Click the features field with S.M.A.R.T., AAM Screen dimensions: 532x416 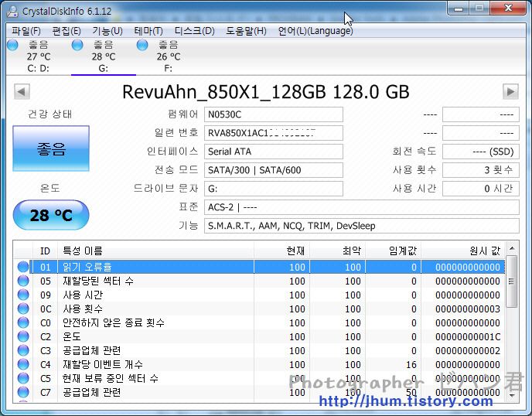pyautogui.click(x=362, y=226)
